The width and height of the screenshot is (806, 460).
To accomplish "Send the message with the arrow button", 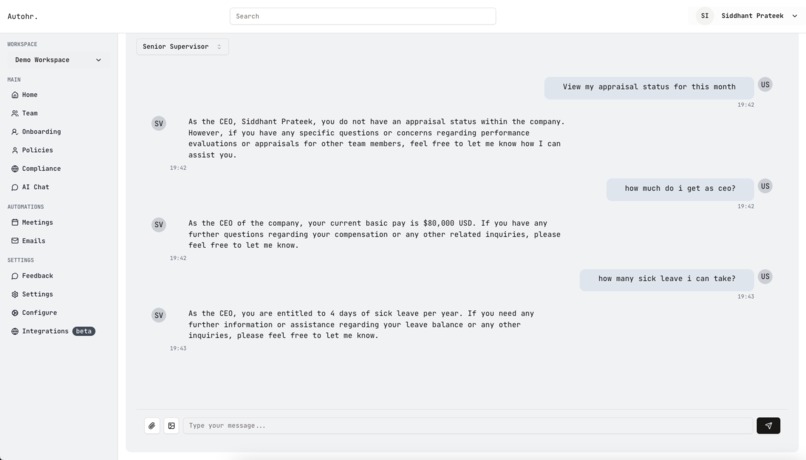I will click(x=768, y=426).
